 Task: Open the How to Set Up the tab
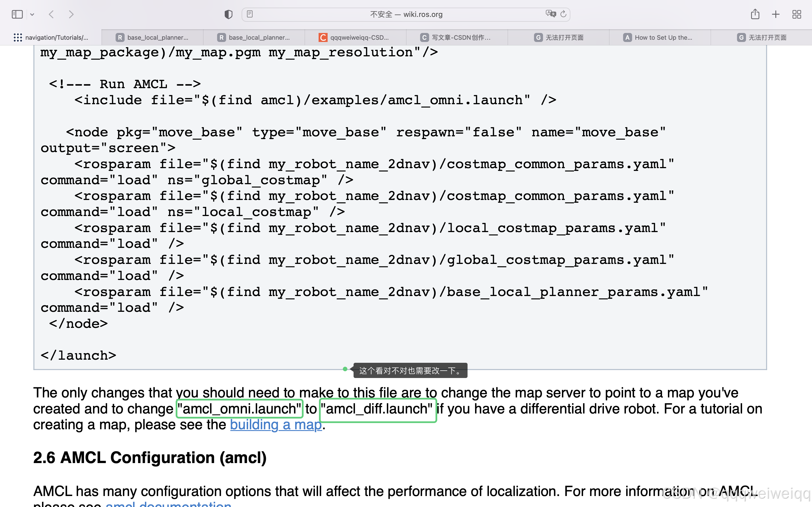659,37
